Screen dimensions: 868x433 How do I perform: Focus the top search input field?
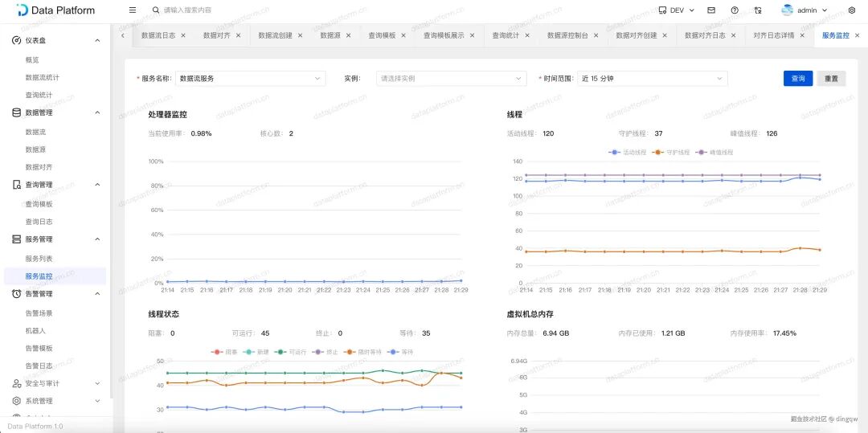click(187, 10)
